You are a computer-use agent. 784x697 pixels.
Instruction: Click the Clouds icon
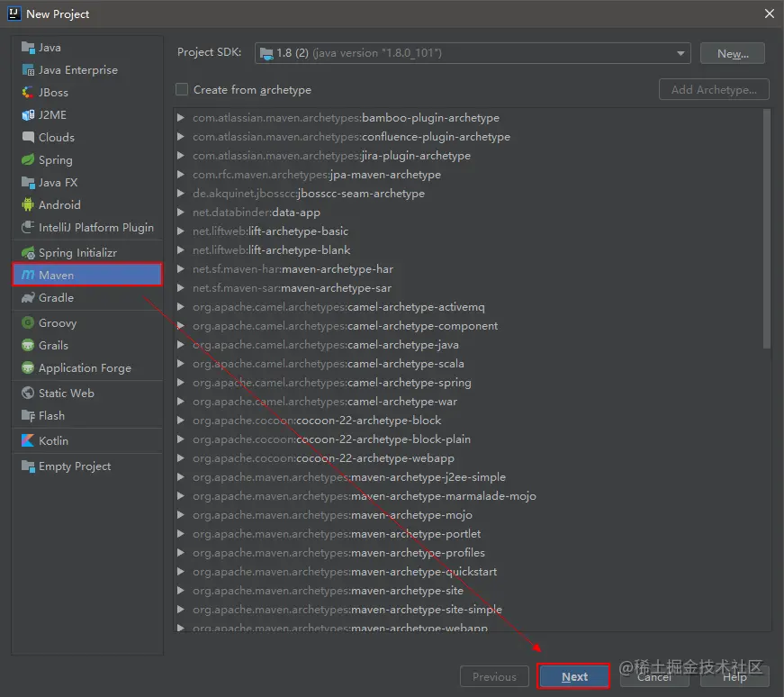[28, 137]
